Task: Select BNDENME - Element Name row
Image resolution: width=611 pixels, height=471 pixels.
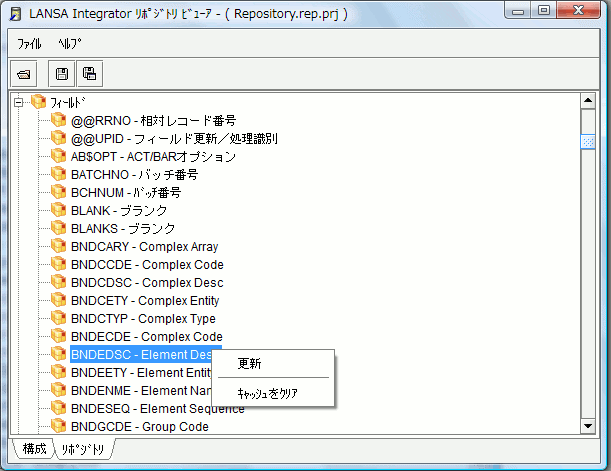Action: pyautogui.click(x=141, y=391)
